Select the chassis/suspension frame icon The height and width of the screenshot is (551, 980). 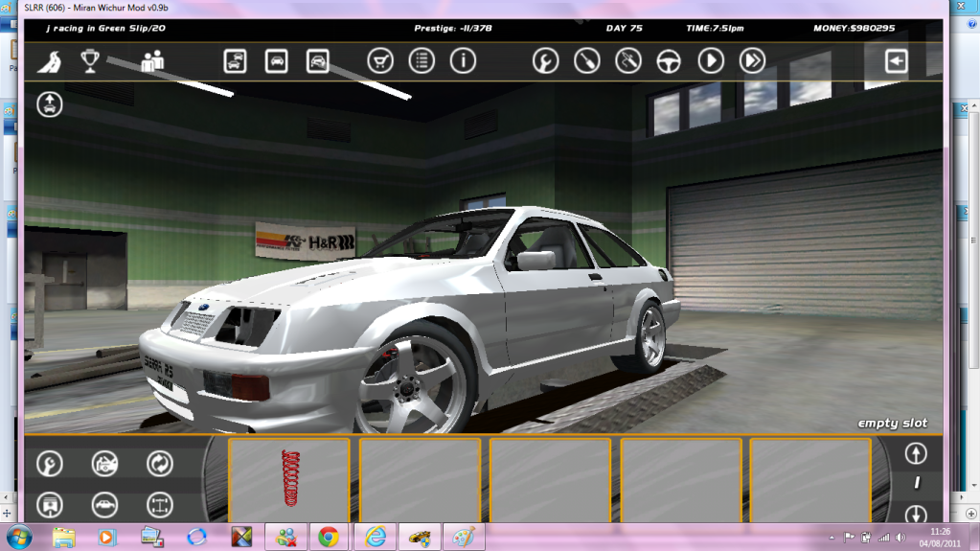click(159, 505)
